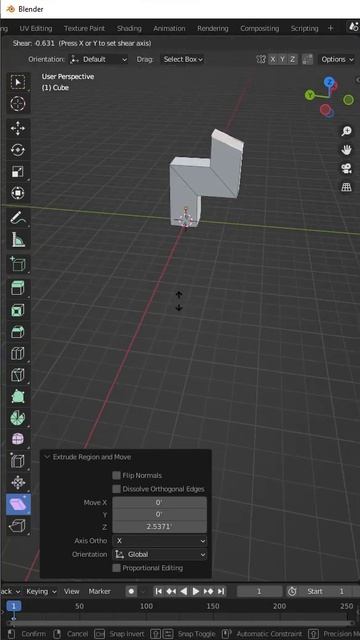Open the Options dropdown

click(337, 59)
